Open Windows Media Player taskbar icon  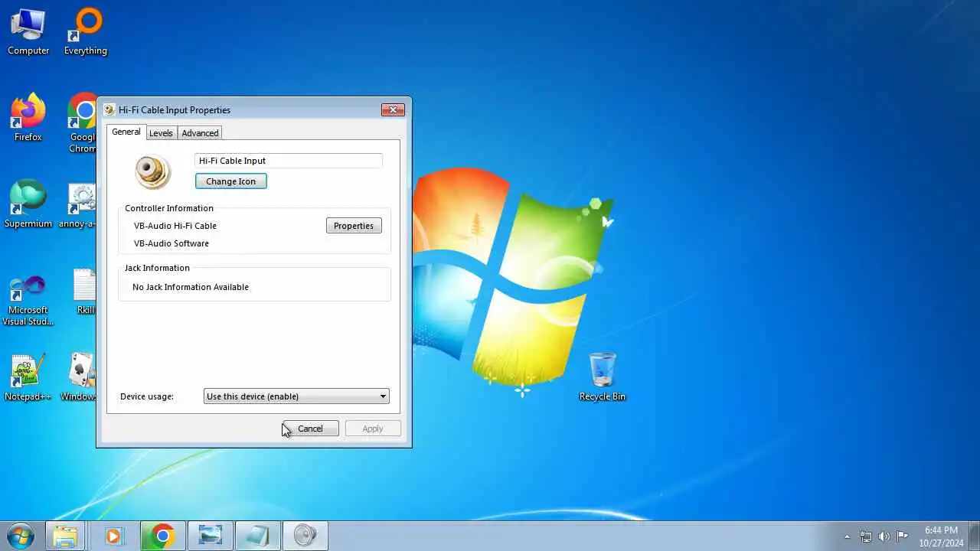coord(113,536)
